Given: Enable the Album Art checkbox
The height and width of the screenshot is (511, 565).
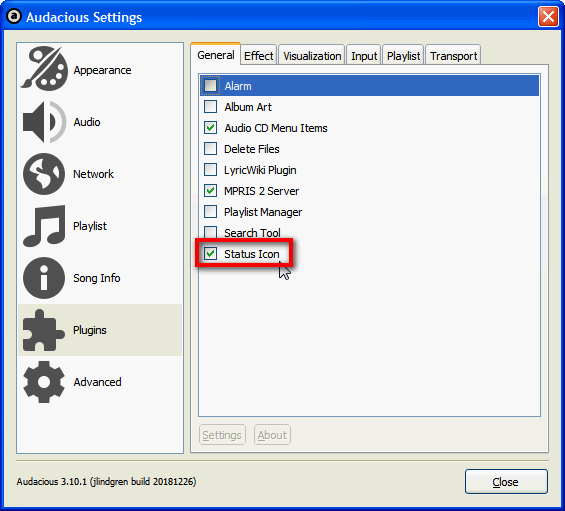Looking at the screenshot, I should [x=210, y=107].
